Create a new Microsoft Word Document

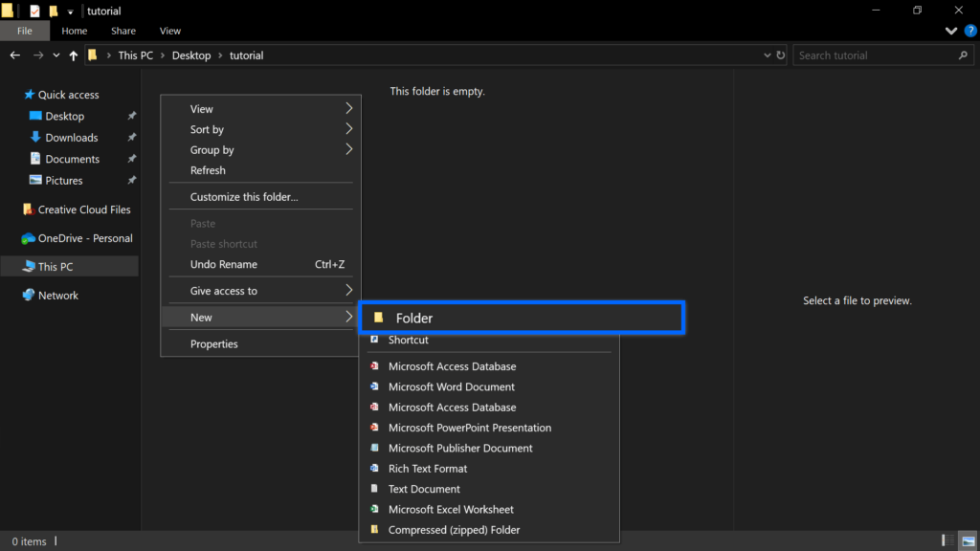tap(489, 386)
